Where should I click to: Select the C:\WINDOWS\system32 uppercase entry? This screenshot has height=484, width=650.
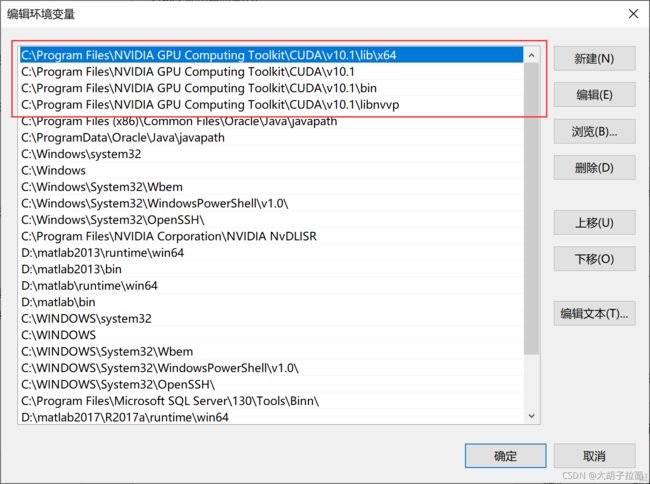pos(272,318)
